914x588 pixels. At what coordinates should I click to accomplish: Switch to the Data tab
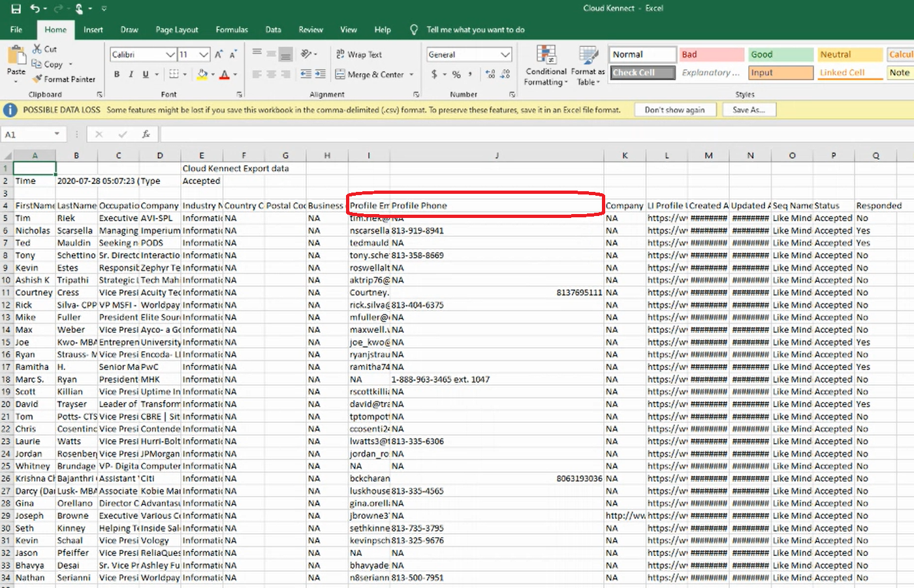(x=273, y=29)
